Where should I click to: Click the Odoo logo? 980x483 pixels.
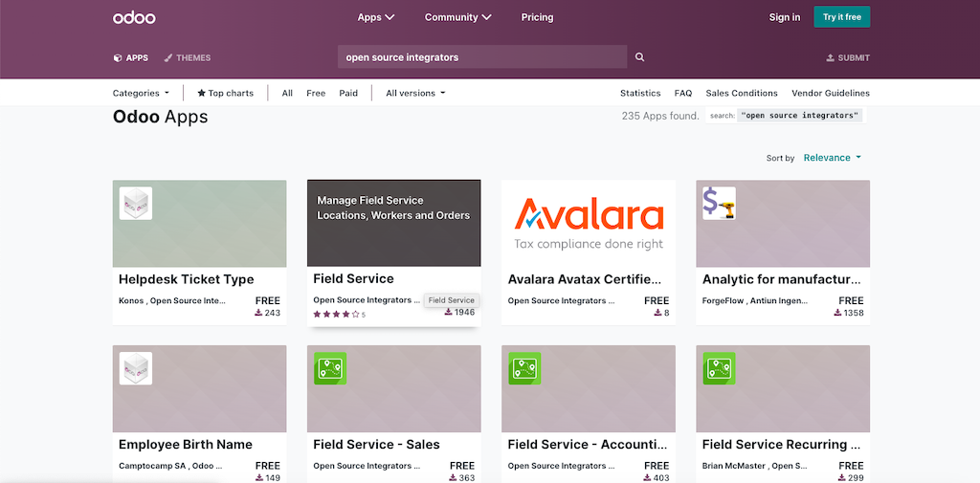click(134, 17)
